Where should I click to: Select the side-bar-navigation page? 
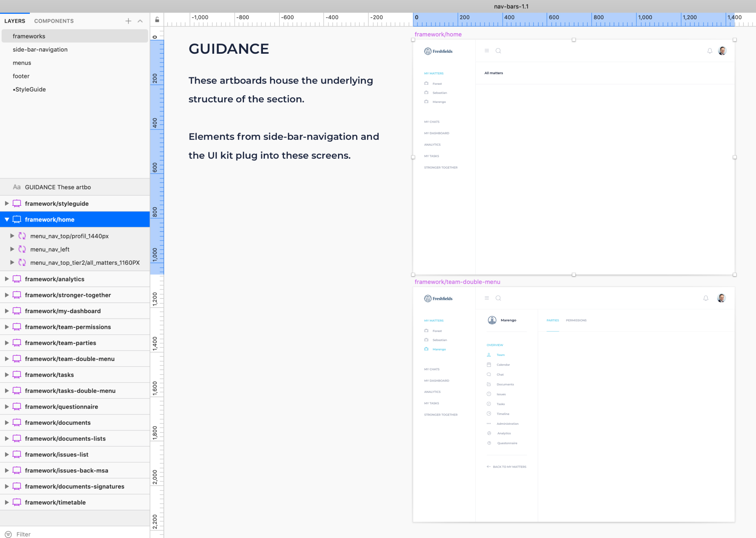coord(40,50)
